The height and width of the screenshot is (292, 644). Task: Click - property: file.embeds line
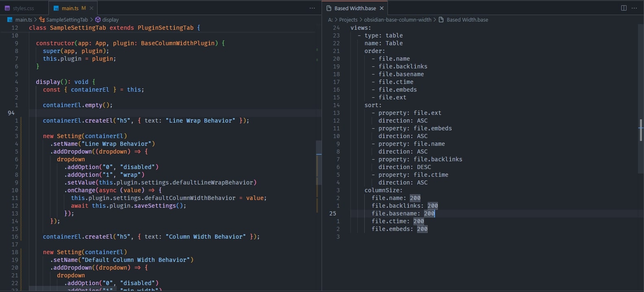point(411,128)
